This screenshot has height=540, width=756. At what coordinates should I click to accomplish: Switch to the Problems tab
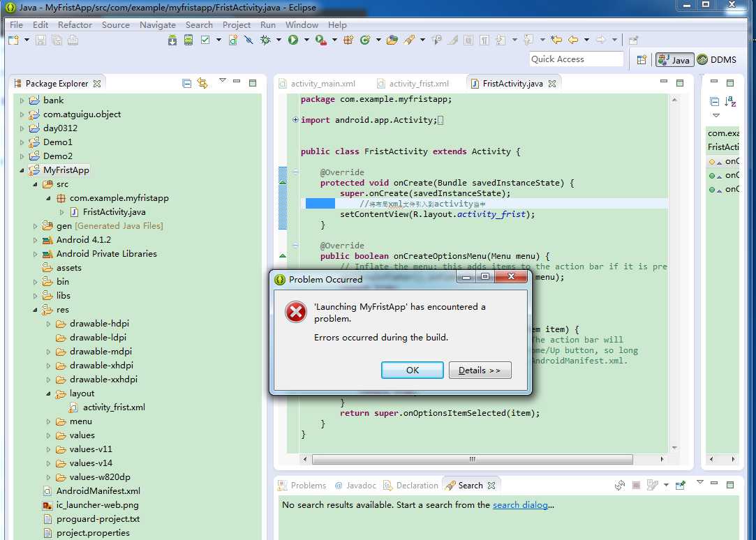pyautogui.click(x=302, y=486)
